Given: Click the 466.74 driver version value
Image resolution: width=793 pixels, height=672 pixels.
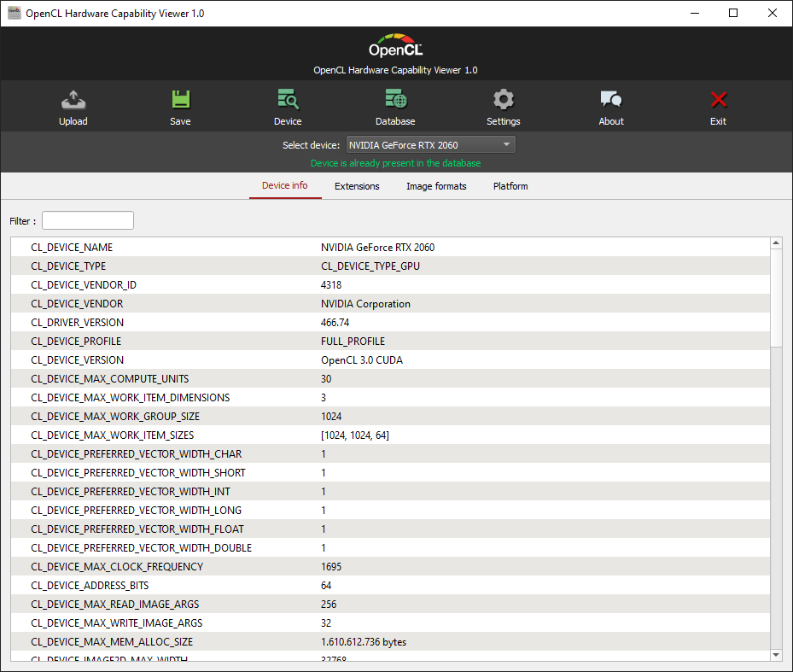Looking at the screenshot, I should pos(335,322).
